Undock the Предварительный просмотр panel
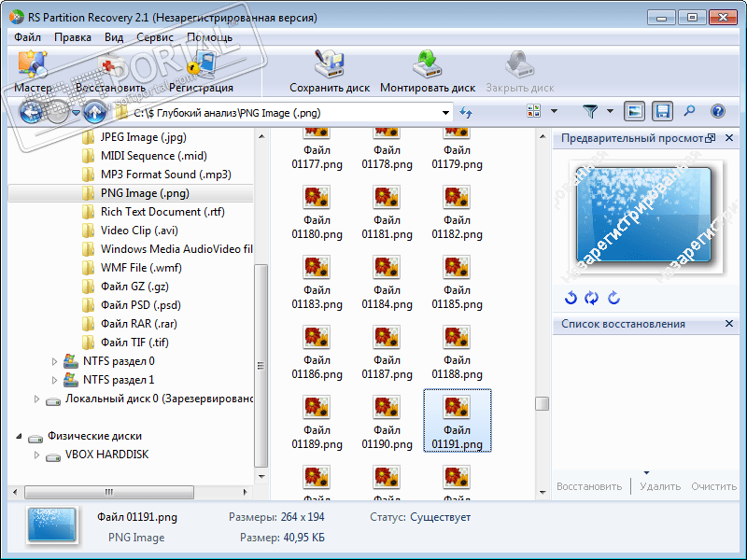 [711, 138]
